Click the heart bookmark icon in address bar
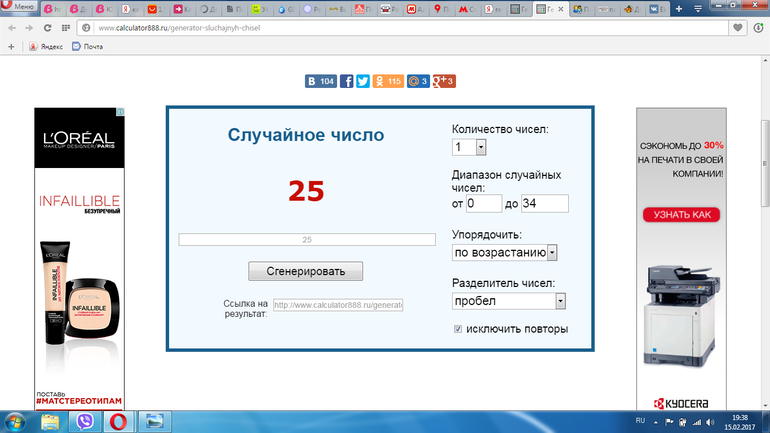 coord(738,28)
